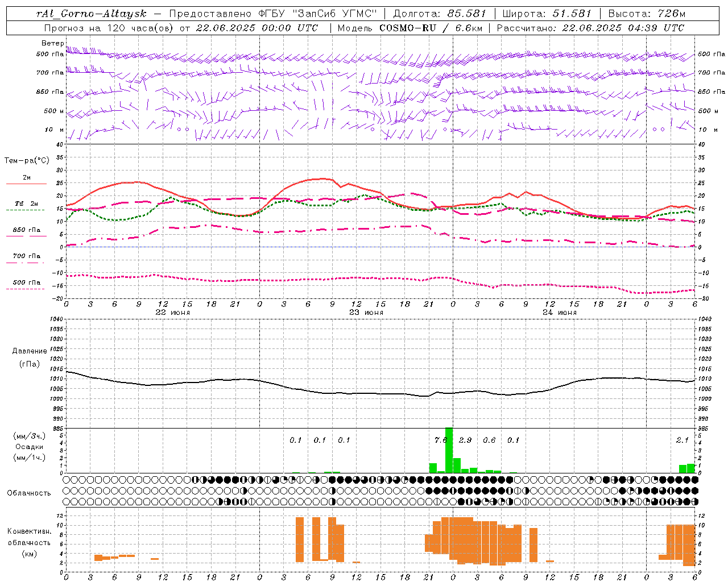Image resolution: width=728 pixels, height=582 pixels.
Task: Click the "Конвективн." convective cloud label
Action: tap(29, 531)
